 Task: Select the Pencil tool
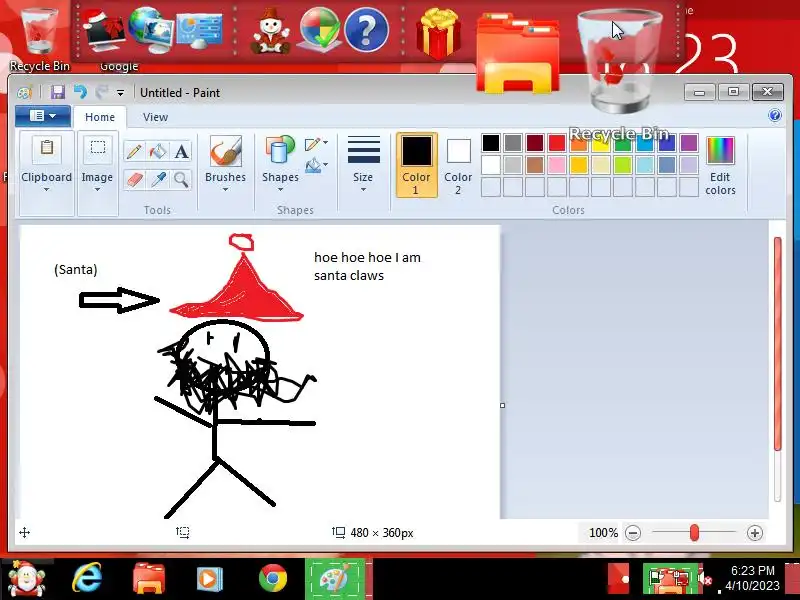pyautogui.click(x=134, y=151)
